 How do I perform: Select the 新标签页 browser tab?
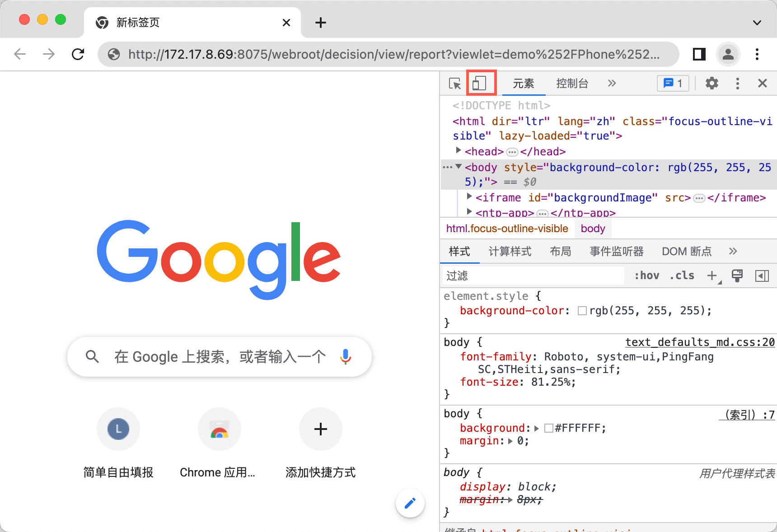click(192, 23)
